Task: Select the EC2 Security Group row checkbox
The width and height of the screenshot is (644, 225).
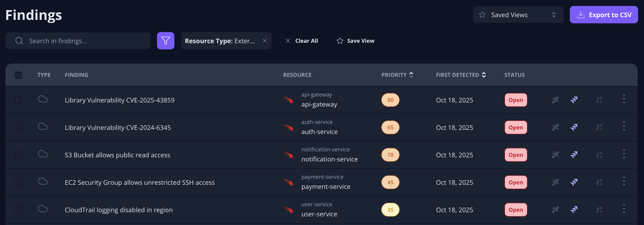Action: 18,182
